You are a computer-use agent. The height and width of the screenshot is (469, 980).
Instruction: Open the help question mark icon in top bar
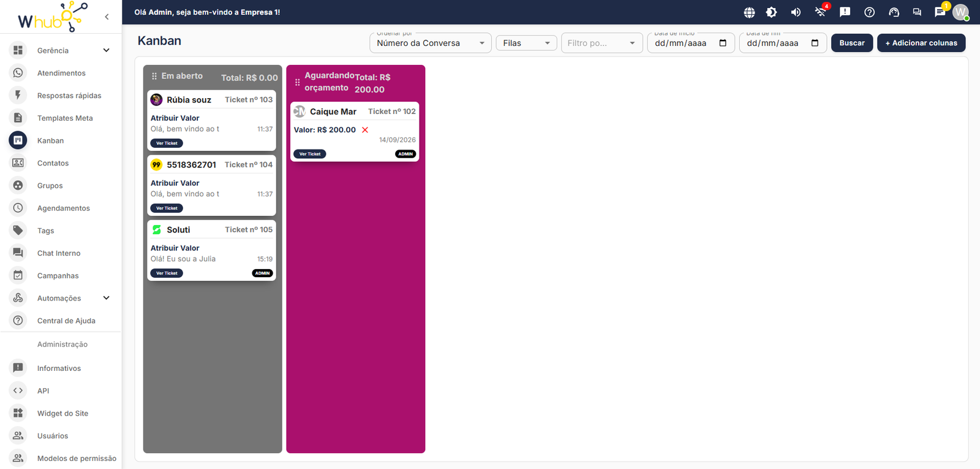point(869,12)
